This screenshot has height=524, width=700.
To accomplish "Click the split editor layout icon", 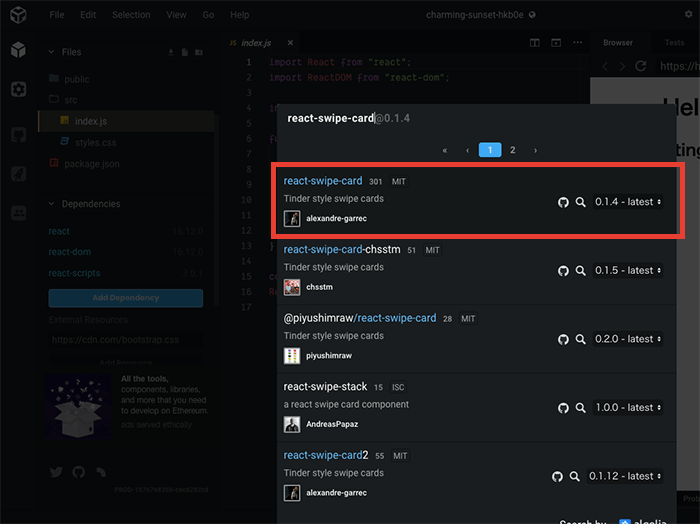I will point(534,42).
